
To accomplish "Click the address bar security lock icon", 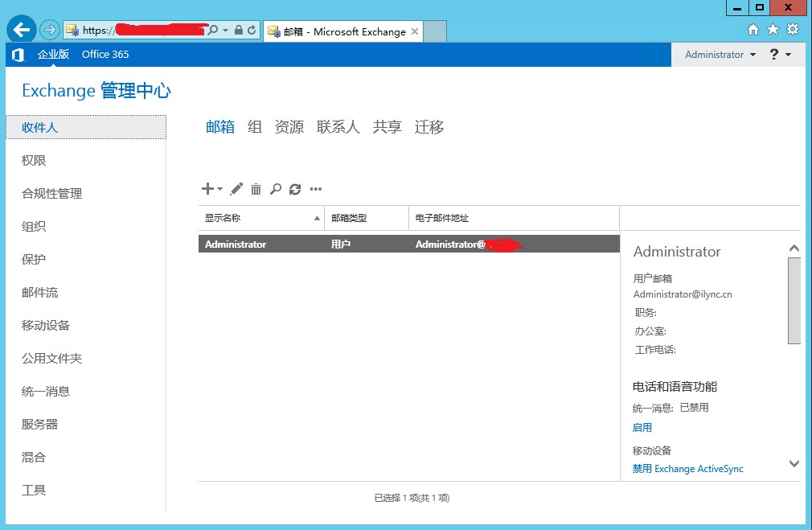I will pyautogui.click(x=239, y=30).
